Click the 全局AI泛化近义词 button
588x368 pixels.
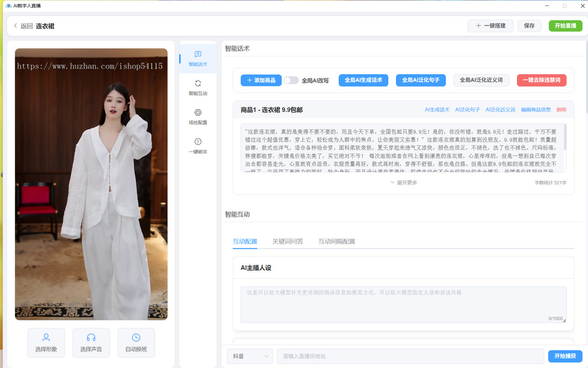(481, 80)
